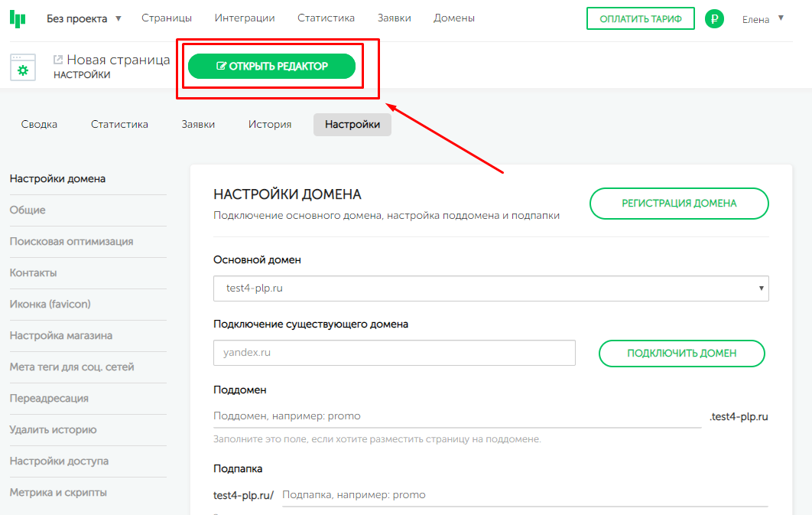Go to Страницы in the top menu
Image resolution: width=812 pixels, height=515 pixels.
pyautogui.click(x=167, y=18)
